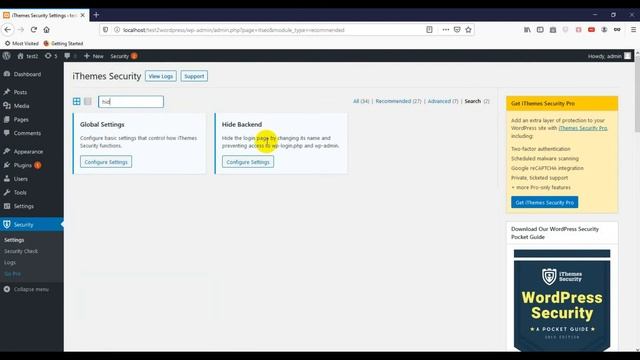Go back using browser back arrow

(8, 29)
